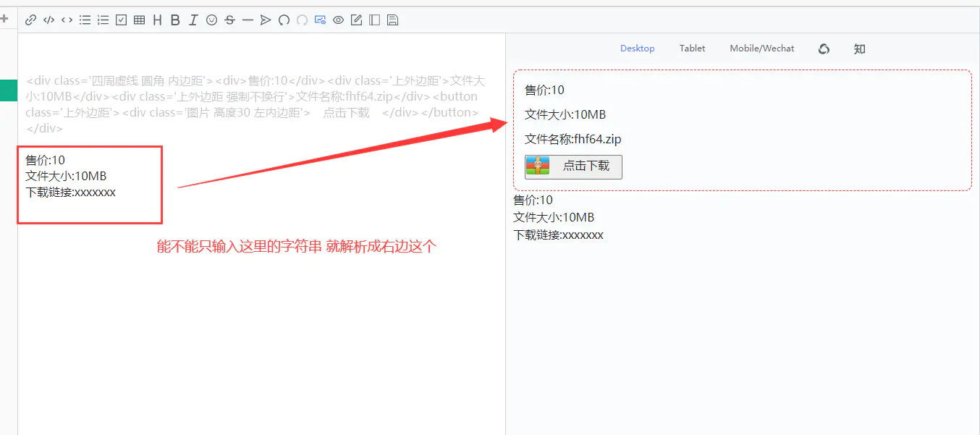This screenshot has height=435, width=980.
Task: Click '文件大小:10MB' below the dashed preview card
Action: pos(554,217)
